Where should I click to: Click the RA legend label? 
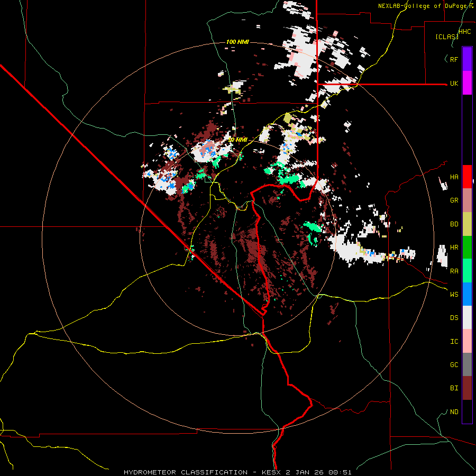point(454,271)
